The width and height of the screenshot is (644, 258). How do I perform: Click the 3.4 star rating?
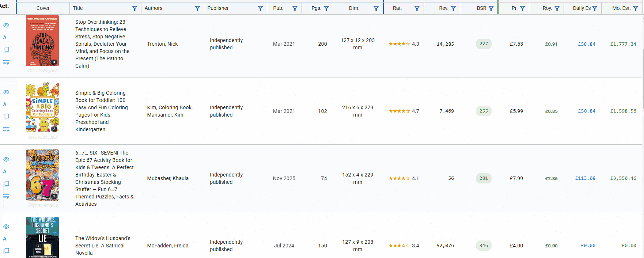404,246
